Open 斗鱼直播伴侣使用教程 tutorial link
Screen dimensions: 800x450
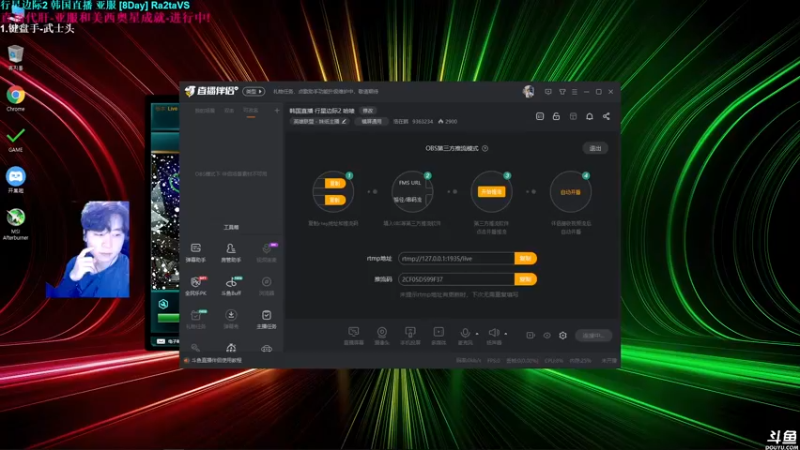(x=216, y=360)
